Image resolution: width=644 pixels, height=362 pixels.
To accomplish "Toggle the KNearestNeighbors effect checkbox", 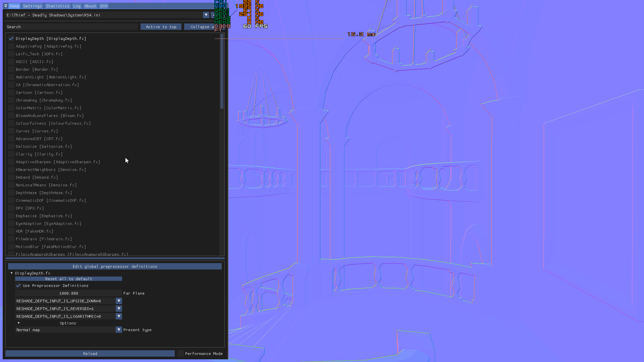I will [x=11, y=170].
